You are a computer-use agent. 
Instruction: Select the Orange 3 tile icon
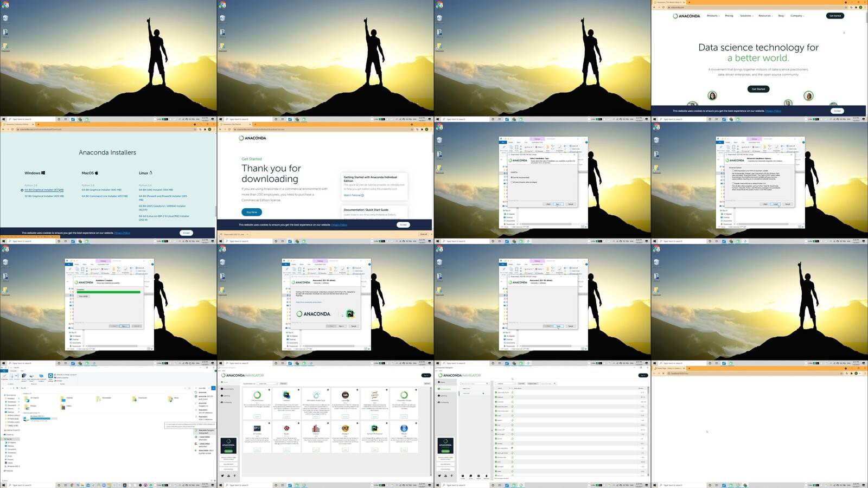(x=345, y=428)
